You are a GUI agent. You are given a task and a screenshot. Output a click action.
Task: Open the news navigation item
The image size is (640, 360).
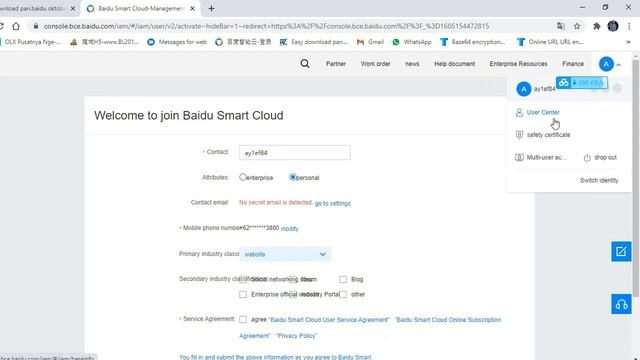(x=412, y=64)
